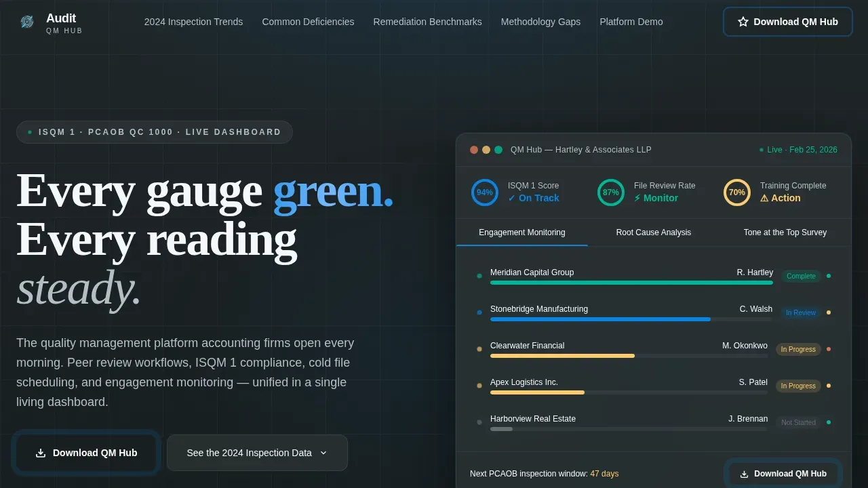Click the Meridian Capital Group engagement name
The image size is (868, 488).
[x=532, y=272]
